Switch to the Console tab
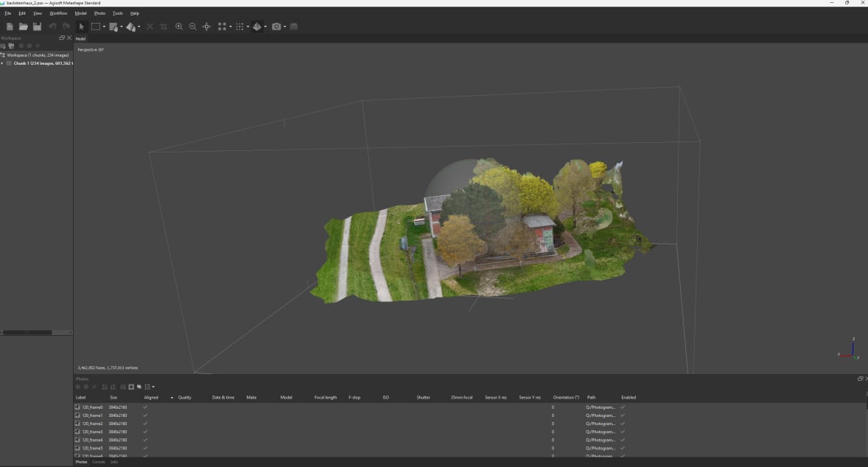Image resolution: width=868 pixels, height=467 pixels. (99, 462)
